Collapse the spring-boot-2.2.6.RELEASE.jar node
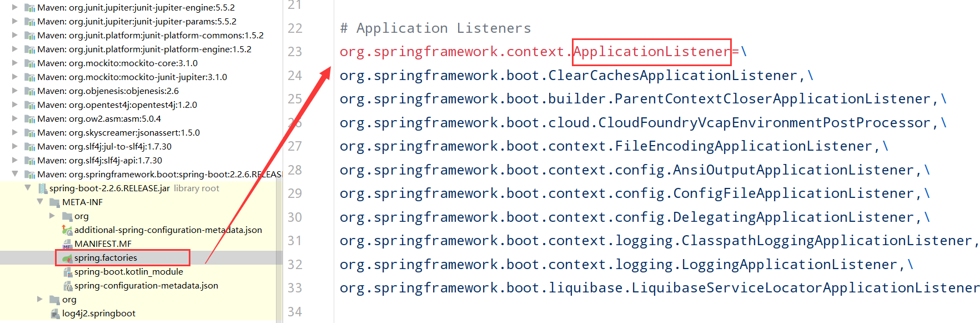 click(x=28, y=188)
